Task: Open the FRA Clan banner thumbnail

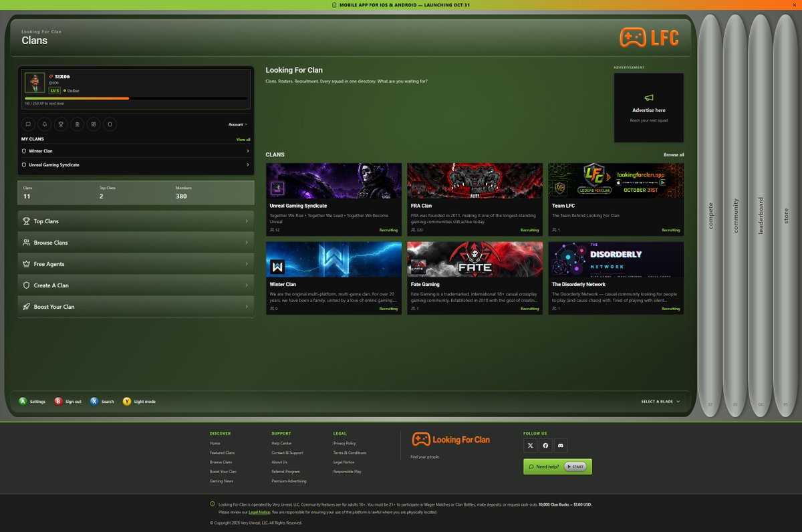Action: 475,181
